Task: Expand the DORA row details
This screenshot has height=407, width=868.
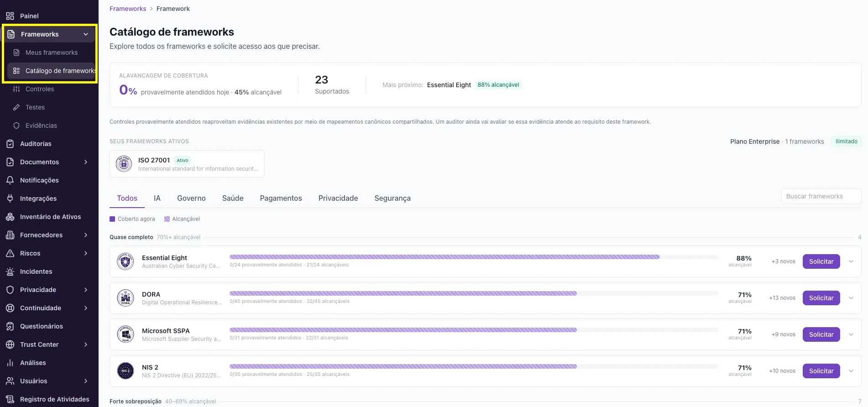Action: point(851,298)
